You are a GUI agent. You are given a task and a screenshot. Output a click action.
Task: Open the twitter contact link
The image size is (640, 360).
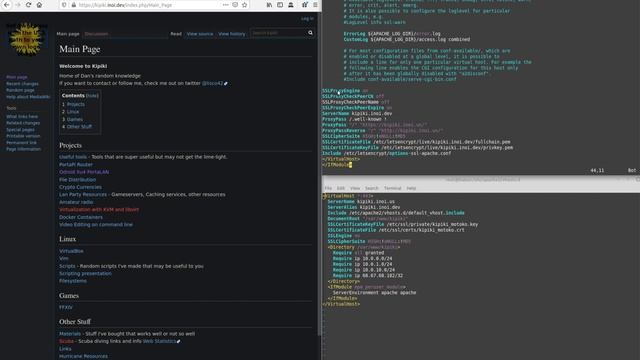(x=214, y=83)
